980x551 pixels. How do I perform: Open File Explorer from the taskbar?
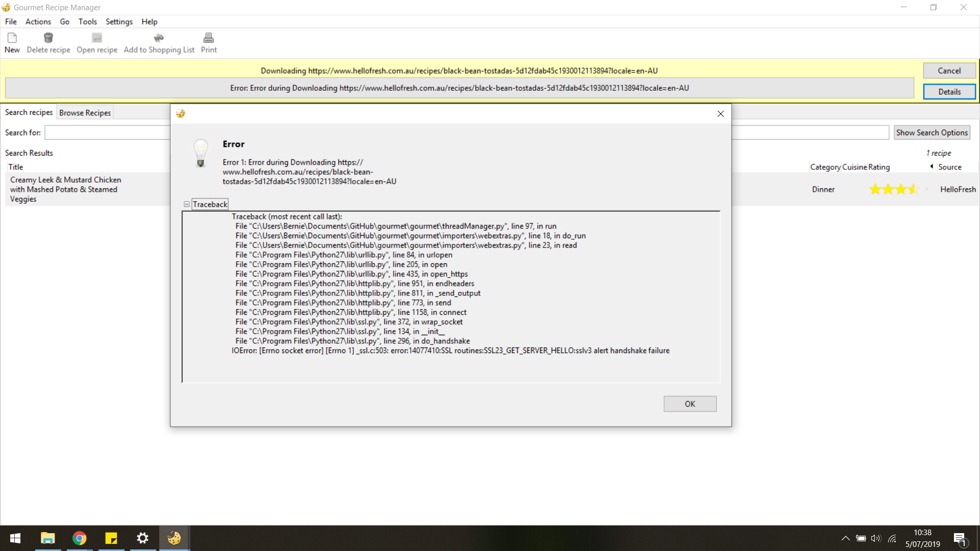tap(48, 538)
